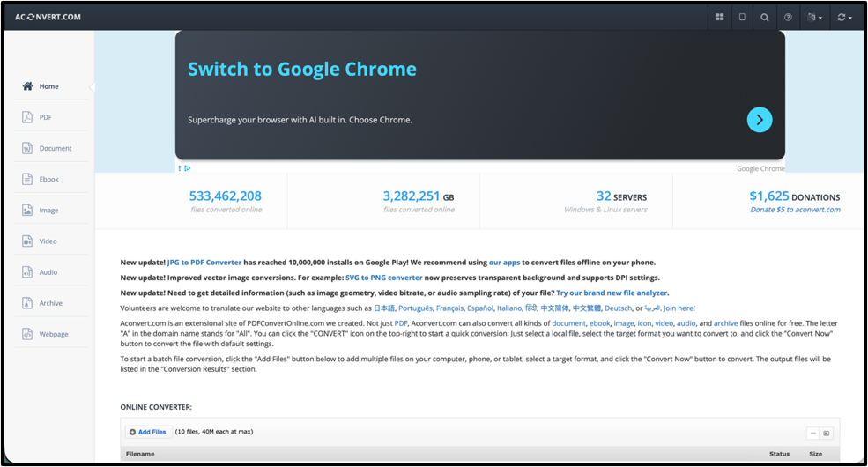Screen dimensions: 868x467
Task: Click the Filename column header
Action: pos(140,454)
